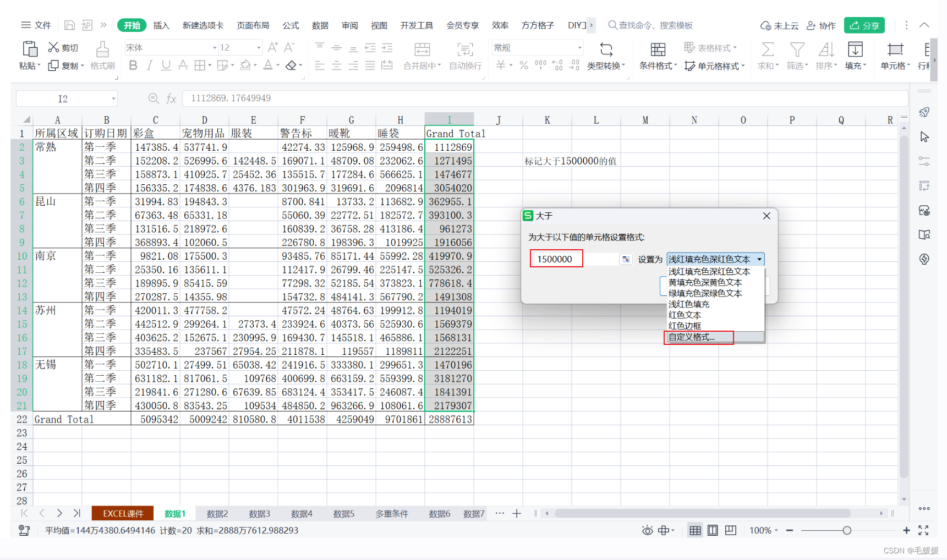The width and height of the screenshot is (947, 560).
Task: Click the fullscreen icon in status bar
Action: [x=923, y=530]
